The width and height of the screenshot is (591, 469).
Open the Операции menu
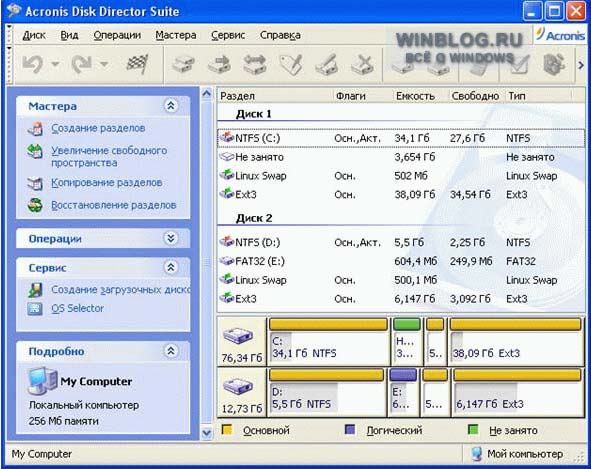117,35
